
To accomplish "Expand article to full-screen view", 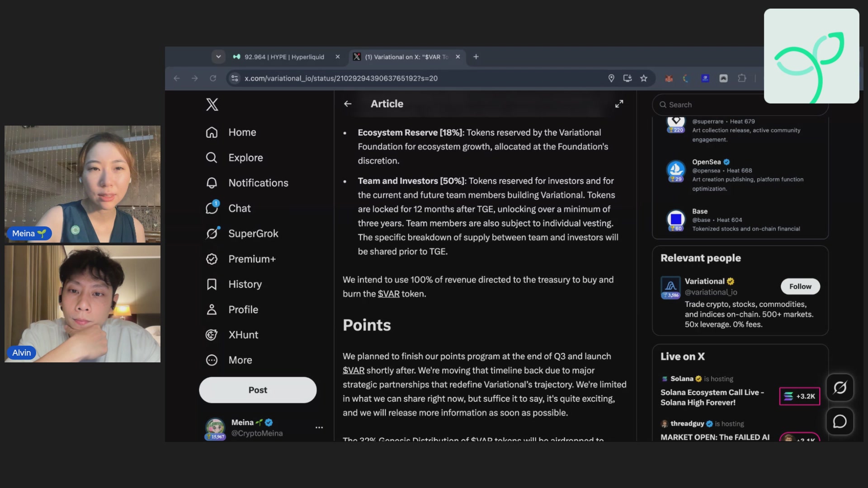I will click(x=619, y=104).
